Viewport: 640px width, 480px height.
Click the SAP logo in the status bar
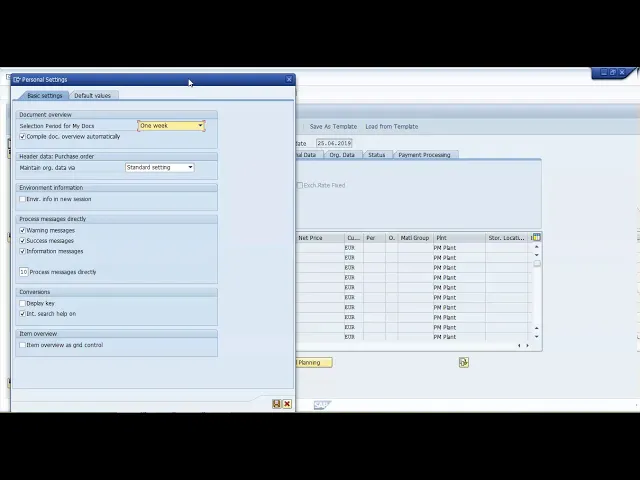(x=322, y=405)
